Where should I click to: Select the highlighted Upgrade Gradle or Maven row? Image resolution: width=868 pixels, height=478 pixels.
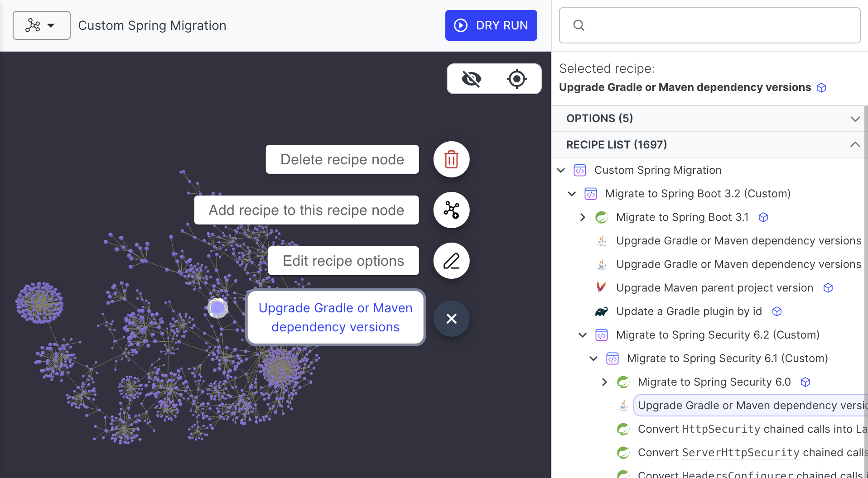(x=750, y=406)
